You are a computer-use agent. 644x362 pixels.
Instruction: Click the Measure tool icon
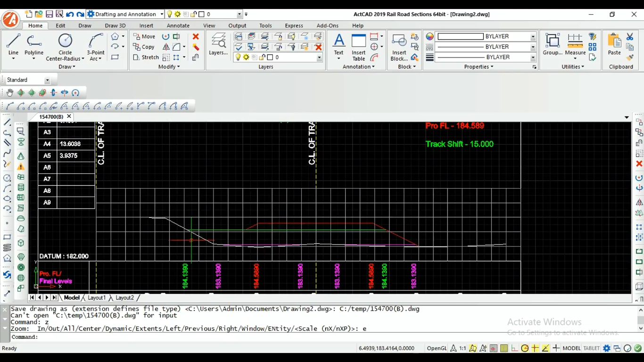(x=575, y=44)
